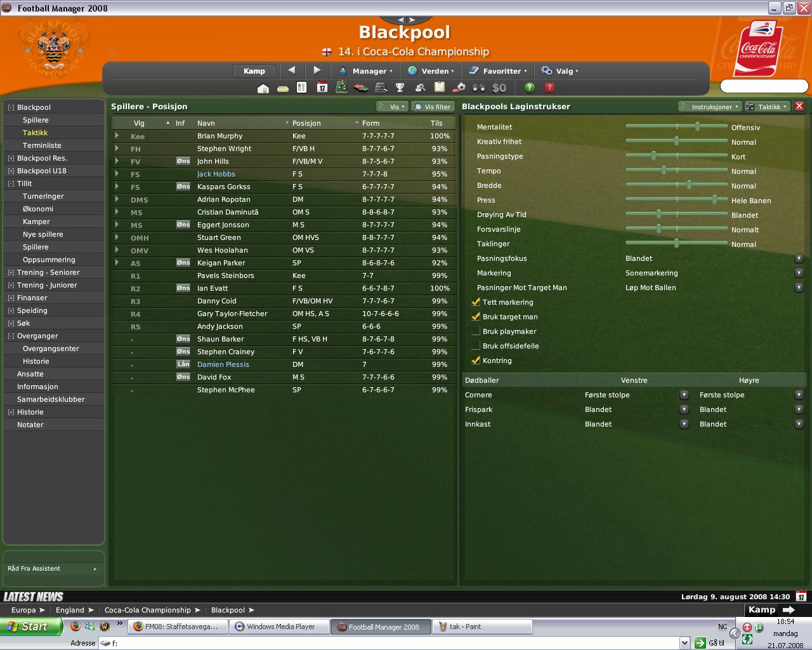Switch to Windows Media Player in the taskbar
The image size is (812, 650).
[280, 627]
